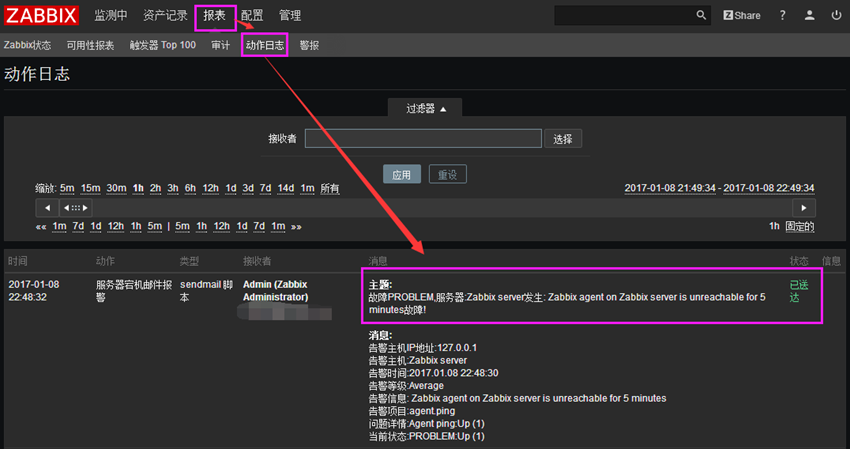Toggle the 固定的 fixed link

pos(800,226)
